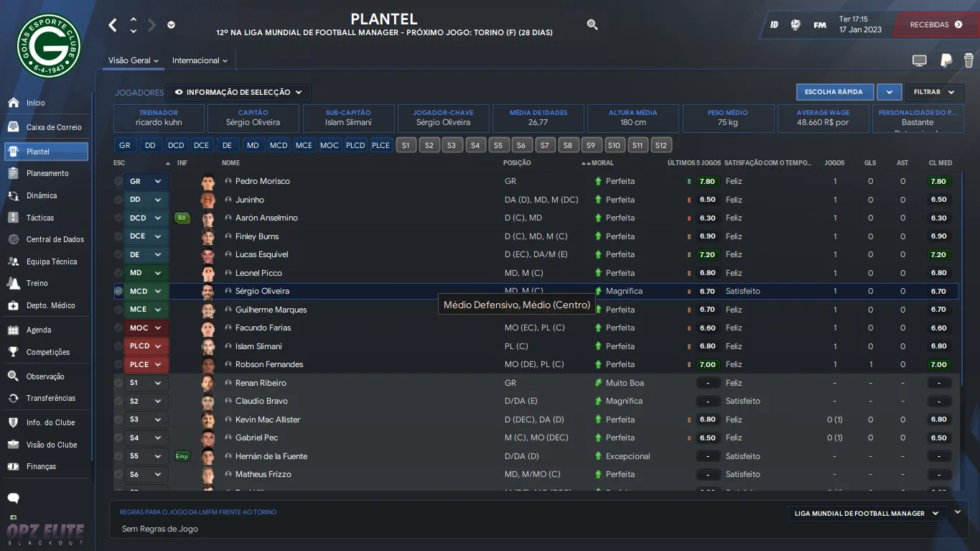Open the chat speech bubble icon
The image size is (980, 551).
[x=13, y=498]
